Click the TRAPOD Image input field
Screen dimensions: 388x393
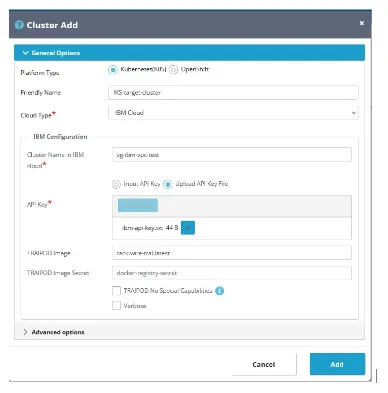[x=232, y=253]
